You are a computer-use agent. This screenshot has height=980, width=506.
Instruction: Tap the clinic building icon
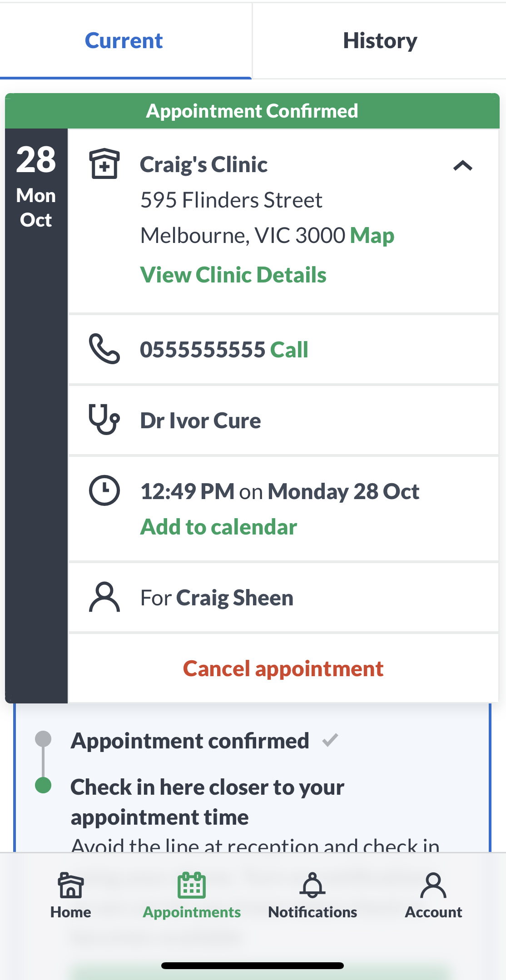pos(104,163)
